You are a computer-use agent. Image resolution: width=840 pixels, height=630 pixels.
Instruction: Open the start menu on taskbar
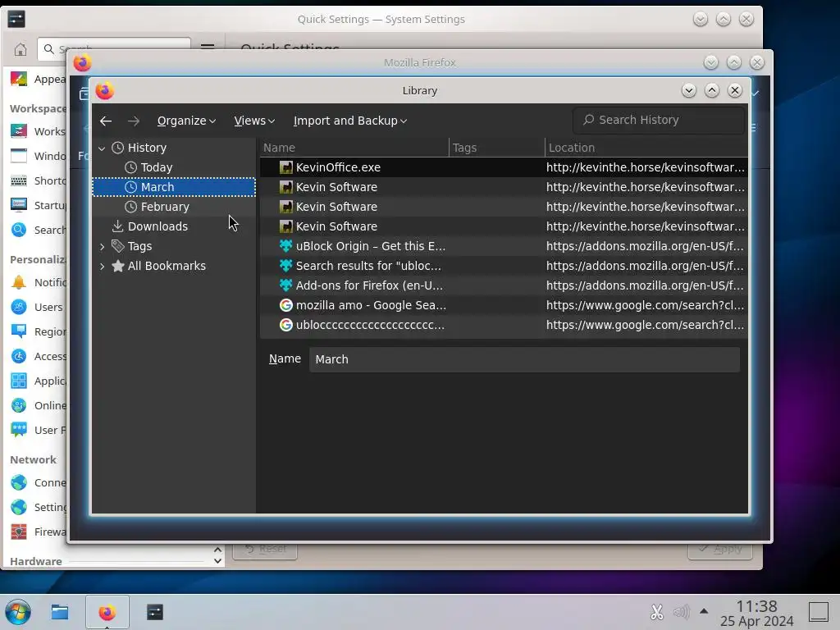[18, 612]
